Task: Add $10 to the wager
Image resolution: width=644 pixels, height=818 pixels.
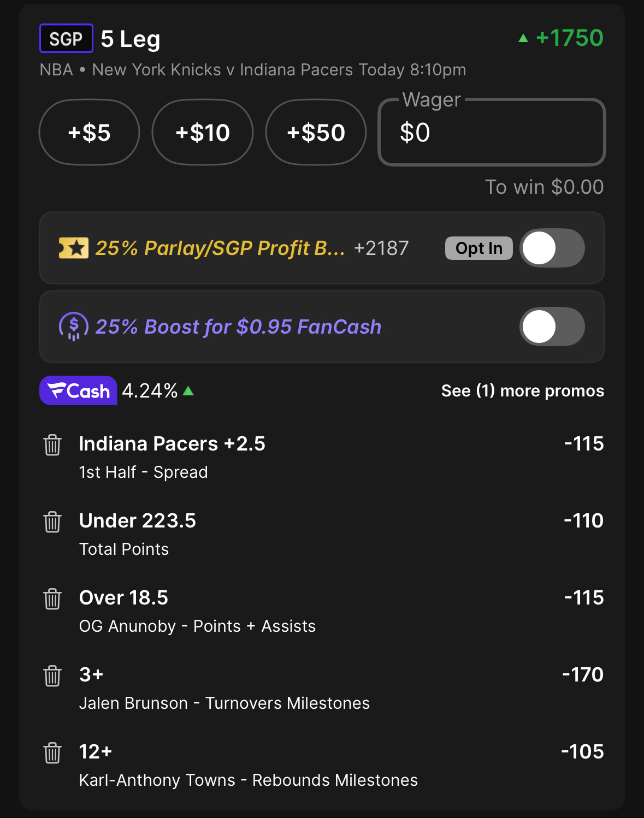Action: click(x=203, y=133)
